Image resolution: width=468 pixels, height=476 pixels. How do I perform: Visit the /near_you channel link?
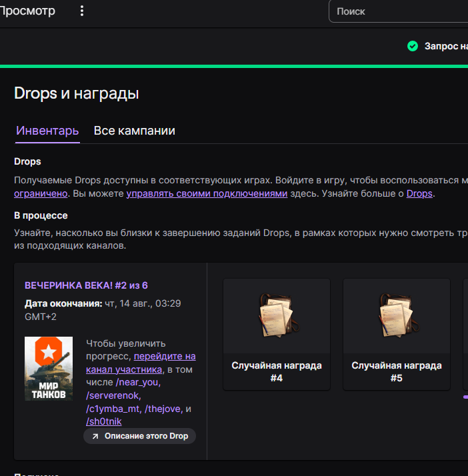click(x=138, y=383)
